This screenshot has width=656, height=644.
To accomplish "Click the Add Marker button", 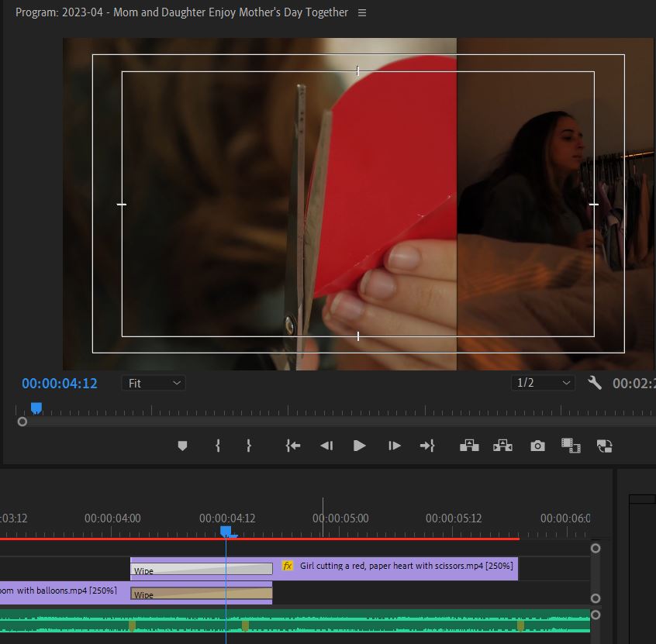I will click(x=182, y=446).
